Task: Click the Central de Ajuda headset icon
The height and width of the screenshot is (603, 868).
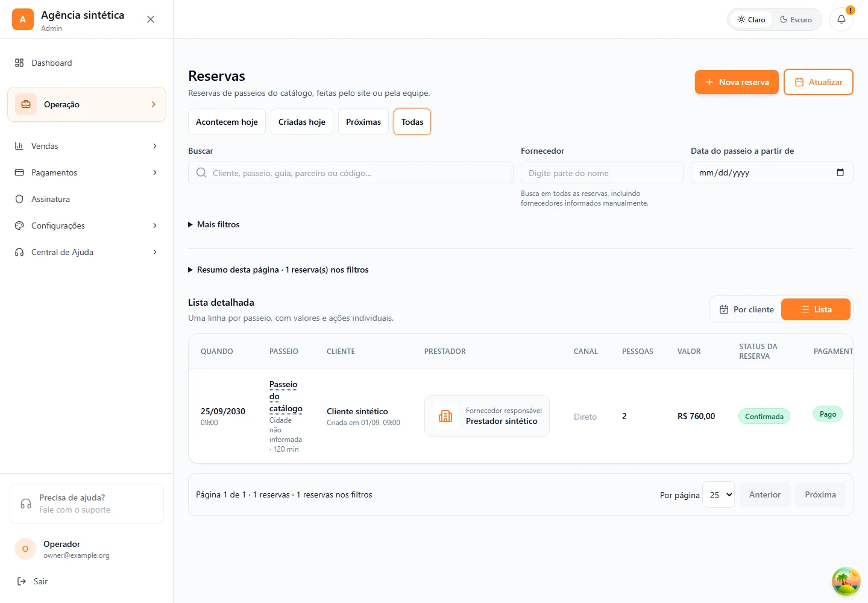Action: [19, 252]
